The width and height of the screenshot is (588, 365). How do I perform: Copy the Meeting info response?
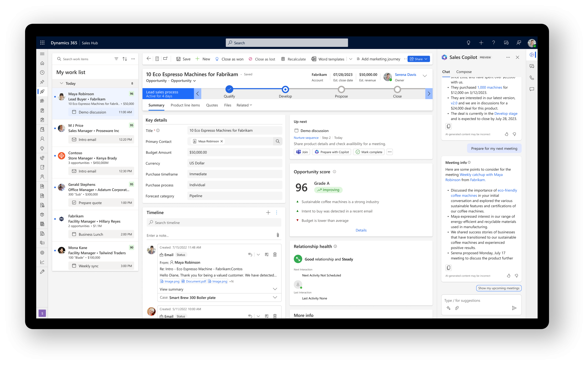click(x=448, y=268)
